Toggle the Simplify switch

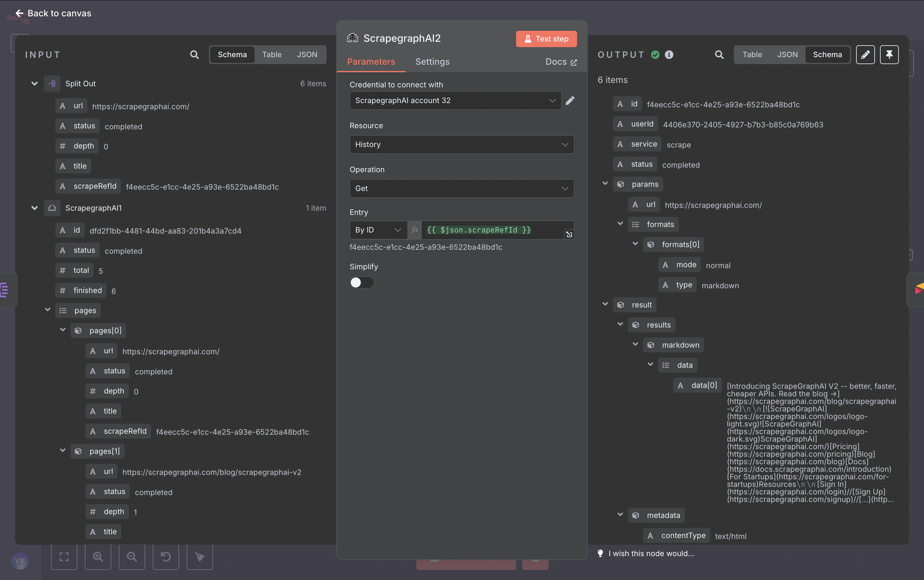361,282
